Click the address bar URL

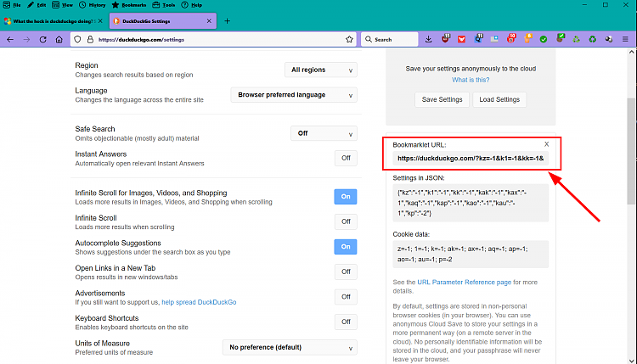coord(141,40)
